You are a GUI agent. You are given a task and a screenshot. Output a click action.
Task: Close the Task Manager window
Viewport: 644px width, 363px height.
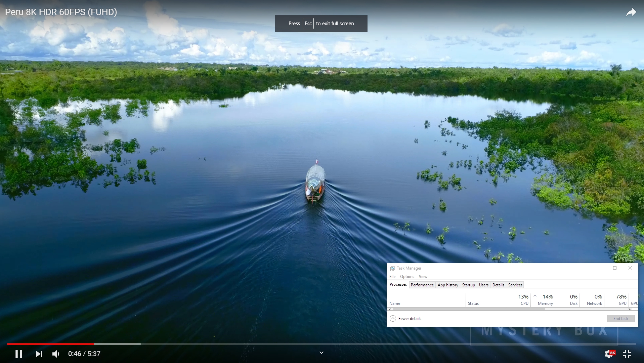pyautogui.click(x=630, y=268)
